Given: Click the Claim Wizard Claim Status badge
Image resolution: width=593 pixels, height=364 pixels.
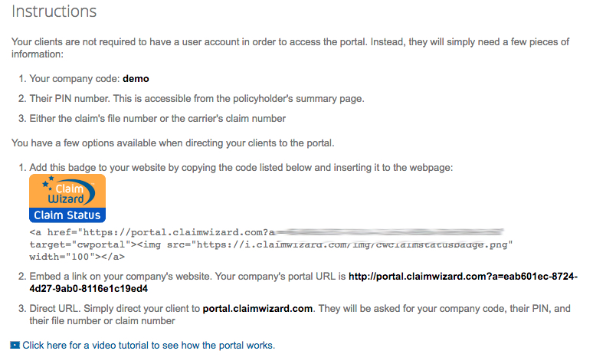Looking at the screenshot, I should pos(67,198).
